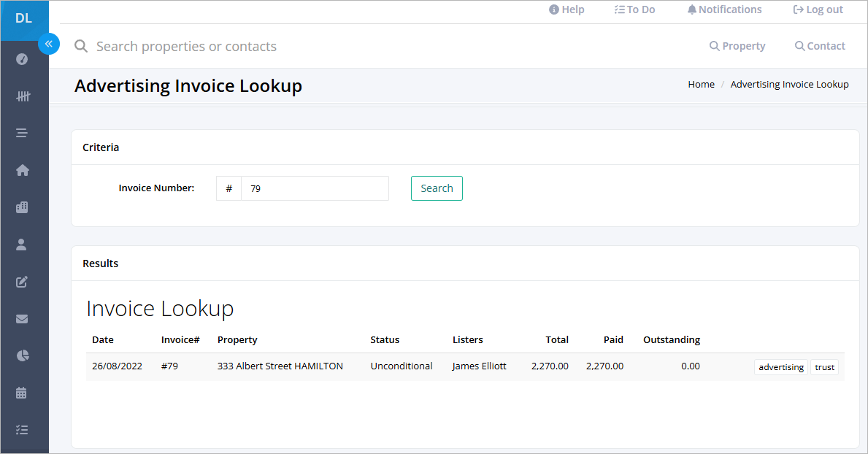The height and width of the screenshot is (454, 868).
Task: Click the Outstanding column header
Action: (672, 340)
